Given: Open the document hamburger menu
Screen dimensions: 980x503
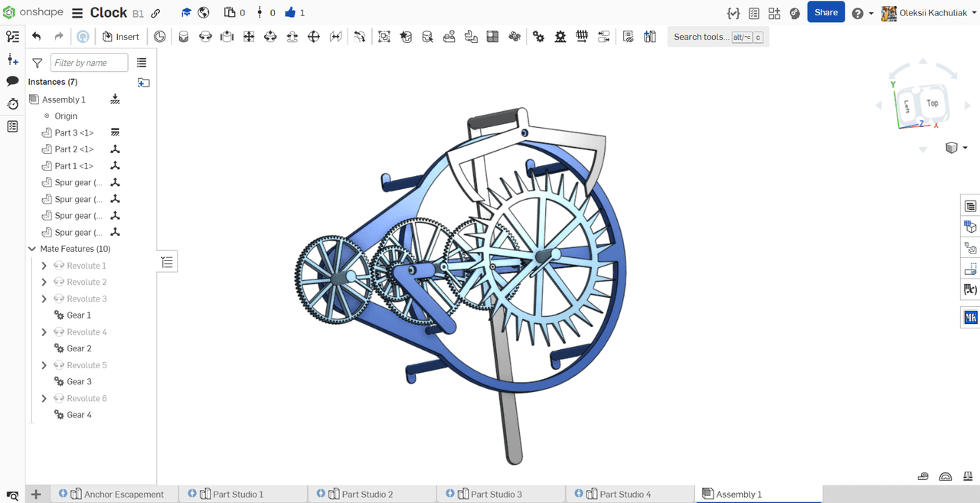Looking at the screenshot, I should [77, 13].
